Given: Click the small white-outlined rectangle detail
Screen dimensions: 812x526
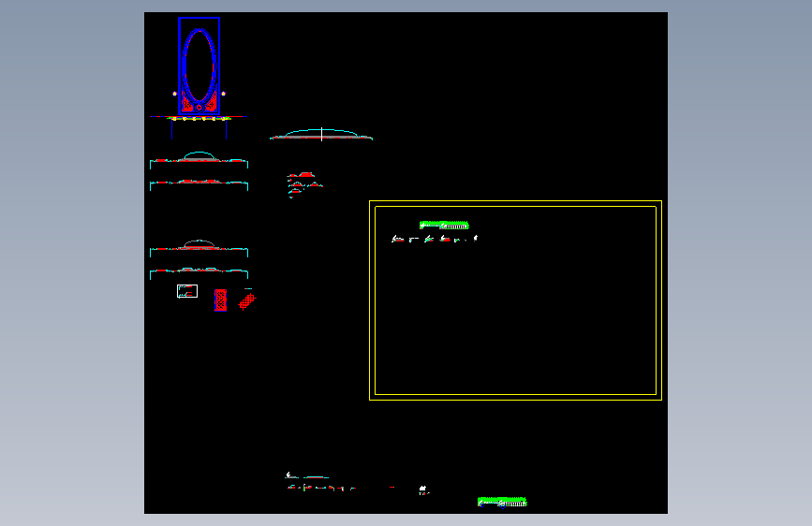Looking at the screenshot, I should tap(187, 291).
